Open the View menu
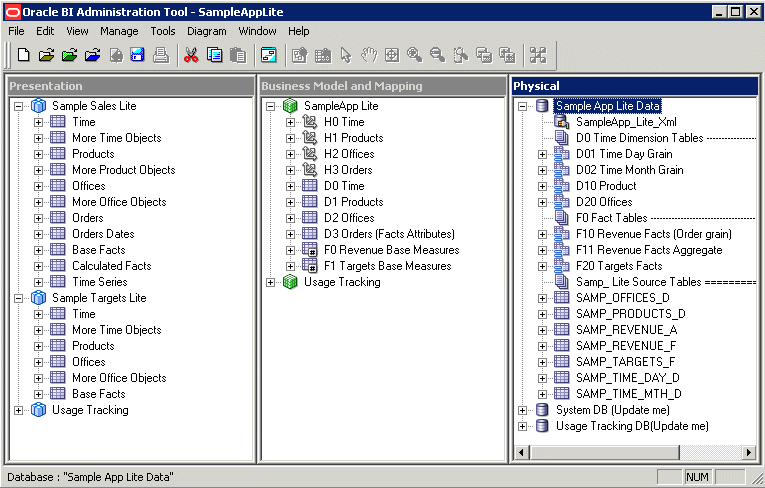 click(77, 31)
